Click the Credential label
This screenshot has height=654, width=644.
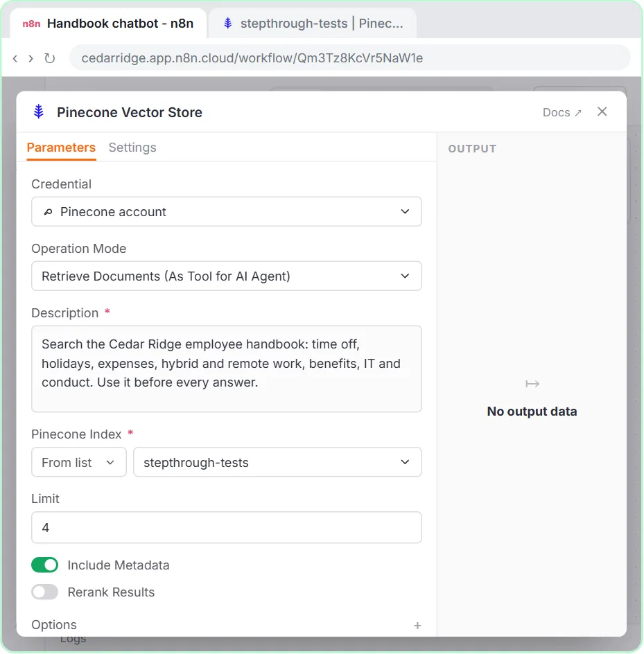coord(62,184)
